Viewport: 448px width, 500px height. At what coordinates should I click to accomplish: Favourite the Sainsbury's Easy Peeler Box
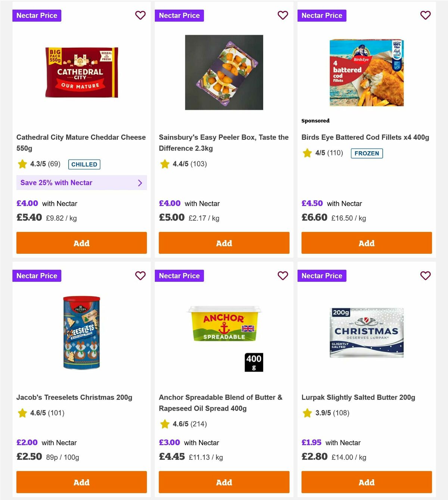(x=283, y=15)
